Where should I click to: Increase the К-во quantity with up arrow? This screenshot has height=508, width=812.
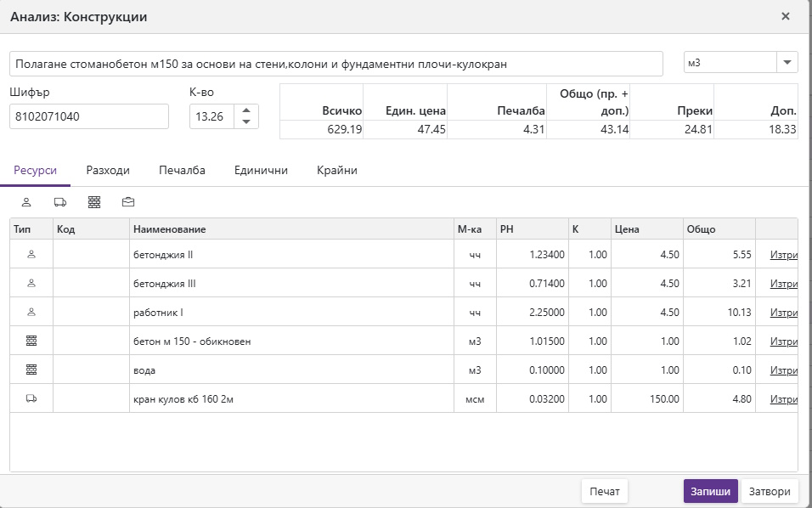click(x=246, y=110)
